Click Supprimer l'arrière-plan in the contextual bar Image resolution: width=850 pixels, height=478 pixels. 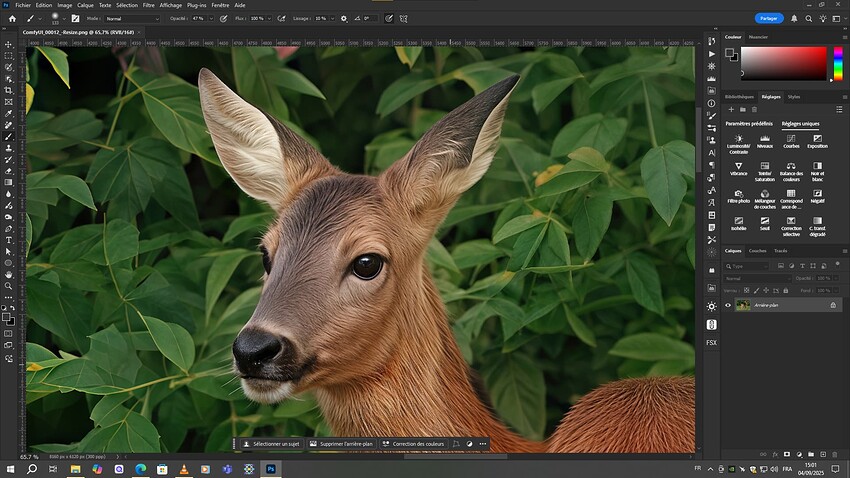click(x=342, y=443)
